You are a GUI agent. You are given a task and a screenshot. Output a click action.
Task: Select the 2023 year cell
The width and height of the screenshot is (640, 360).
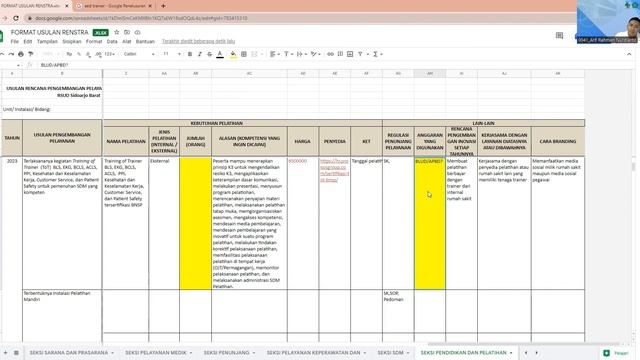tap(12, 223)
